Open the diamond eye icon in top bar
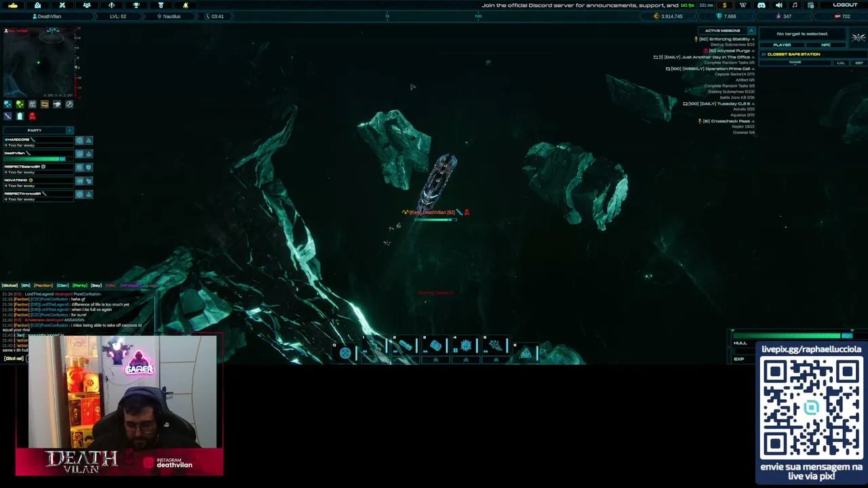 pos(112,5)
